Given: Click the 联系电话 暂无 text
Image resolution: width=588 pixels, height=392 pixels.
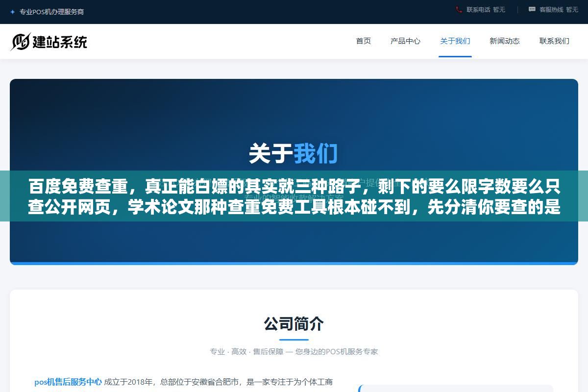Looking at the screenshot, I should 486,9.
